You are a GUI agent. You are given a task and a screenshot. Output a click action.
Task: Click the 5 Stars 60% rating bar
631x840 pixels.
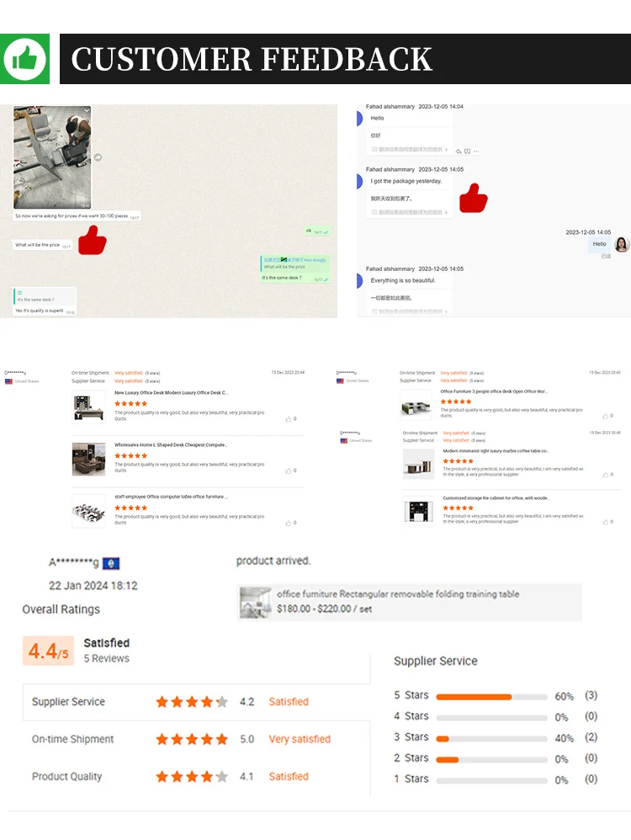[x=491, y=696]
